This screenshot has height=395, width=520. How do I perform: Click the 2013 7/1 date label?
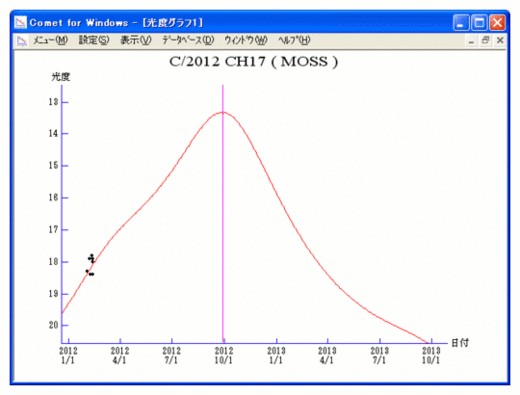(380, 355)
